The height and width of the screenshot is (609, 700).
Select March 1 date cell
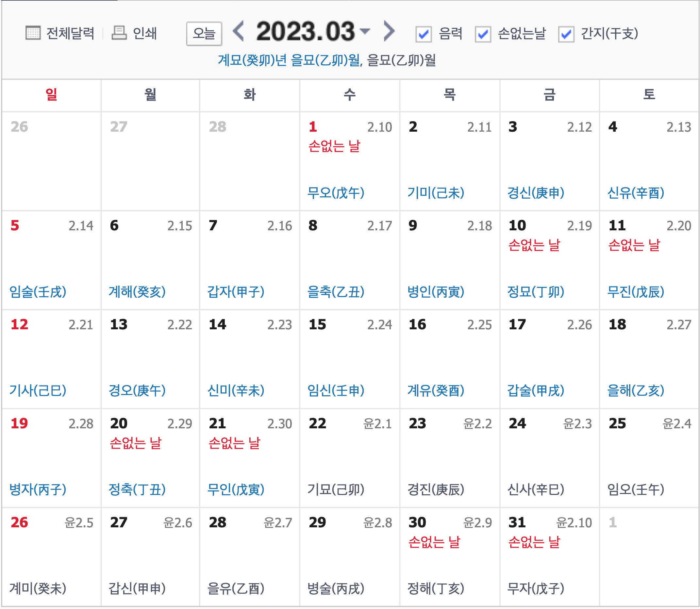point(313,127)
